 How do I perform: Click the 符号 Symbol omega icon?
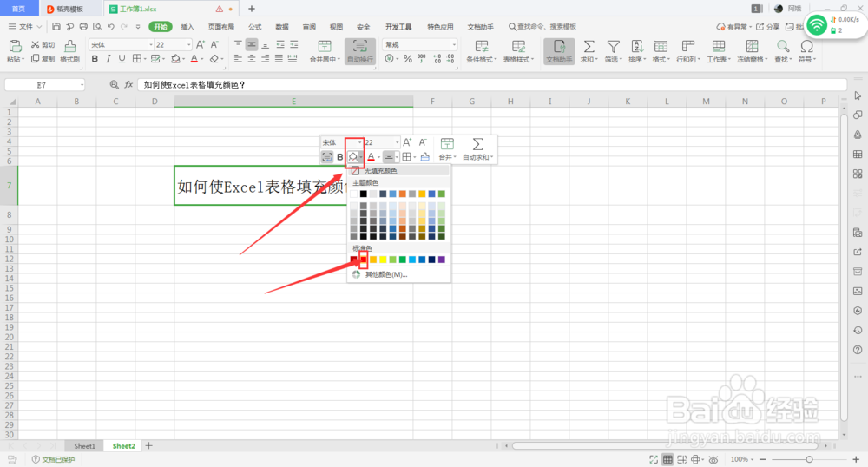coord(807,47)
